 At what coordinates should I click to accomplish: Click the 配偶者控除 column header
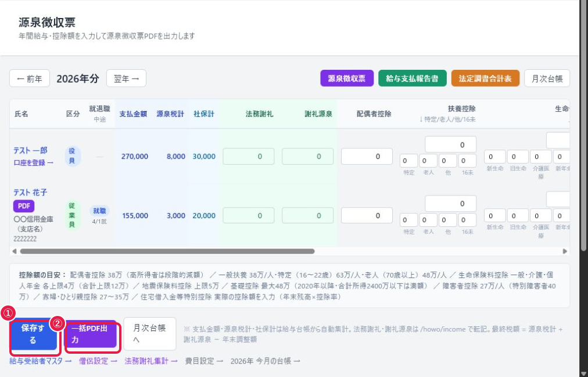click(x=374, y=114)
